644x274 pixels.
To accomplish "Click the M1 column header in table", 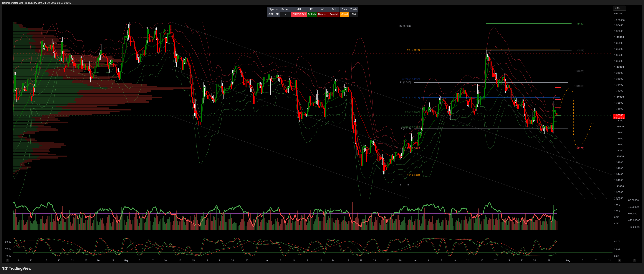I will point(334,9).
